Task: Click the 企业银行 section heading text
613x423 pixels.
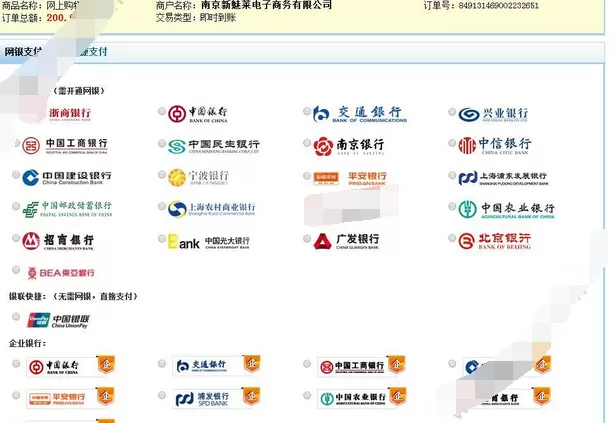Action: click(x=27, y=343)
